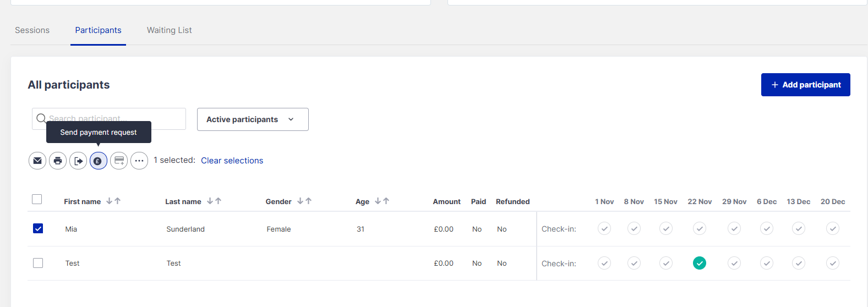Click the Send payment request pound icon
Image resolution: width=868 pixels, height=307 pixels.
tap(99, 161)
